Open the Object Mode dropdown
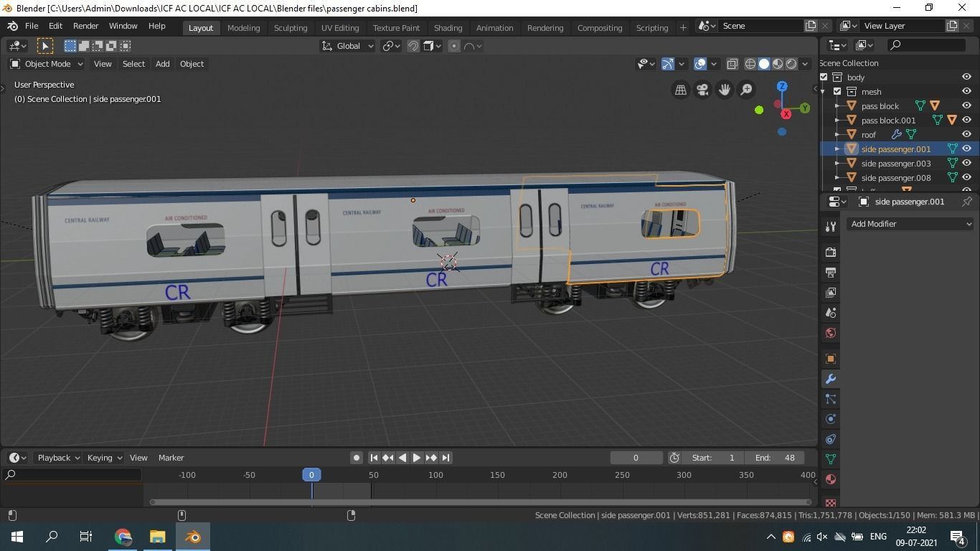This screenshot has height=551, width=980. pos(47,64)
